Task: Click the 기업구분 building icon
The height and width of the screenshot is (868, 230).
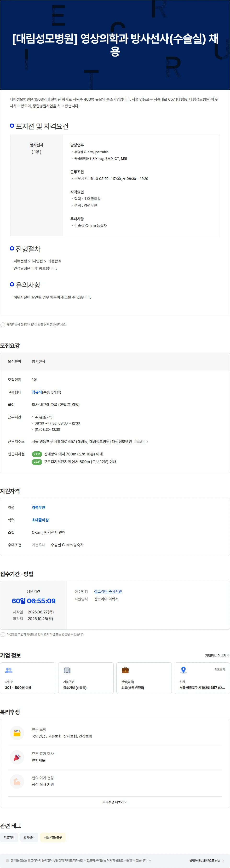Action: (67, 670)
